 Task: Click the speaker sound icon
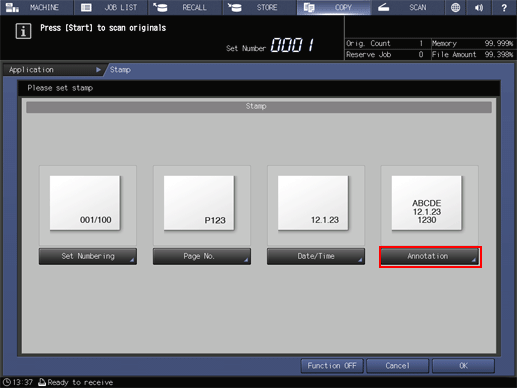[x=479, y=7]
